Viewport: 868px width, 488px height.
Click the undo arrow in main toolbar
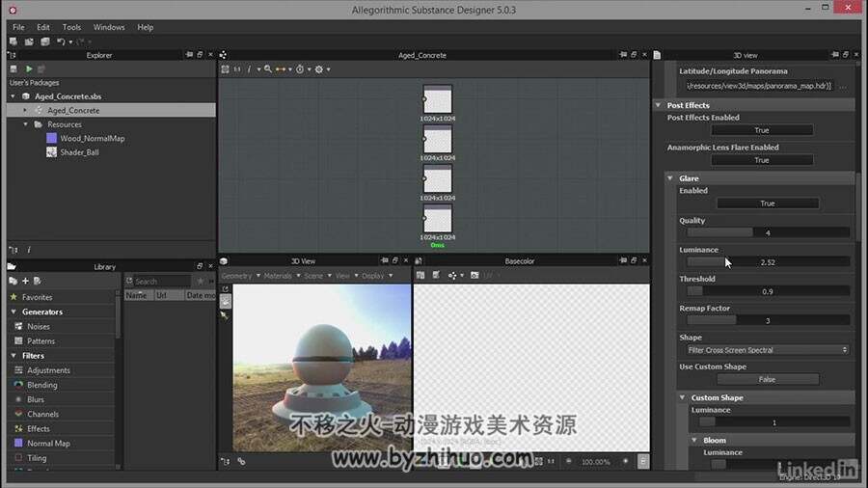coord(61,41)
